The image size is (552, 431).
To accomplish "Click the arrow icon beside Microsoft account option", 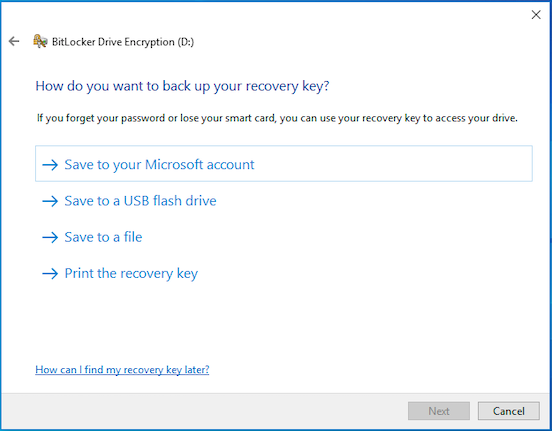I will point(50,164).
